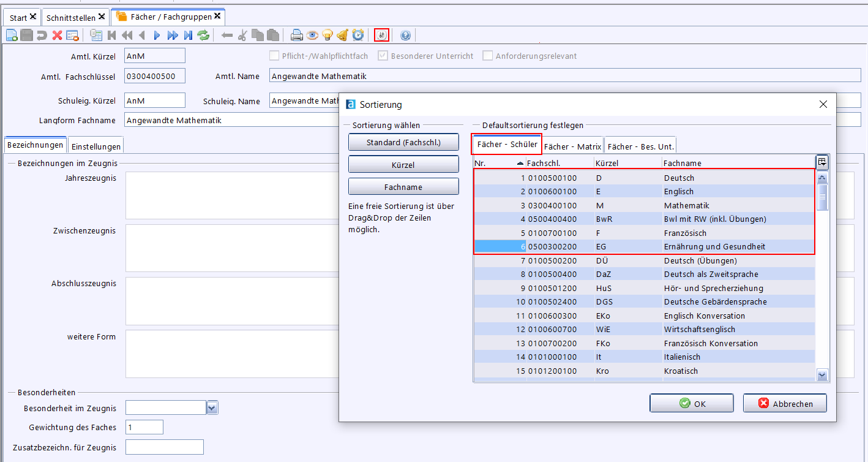Click the Abbrechen button
Screen dimensions: 868x462
pyautogui.click(x=785, y=404)
